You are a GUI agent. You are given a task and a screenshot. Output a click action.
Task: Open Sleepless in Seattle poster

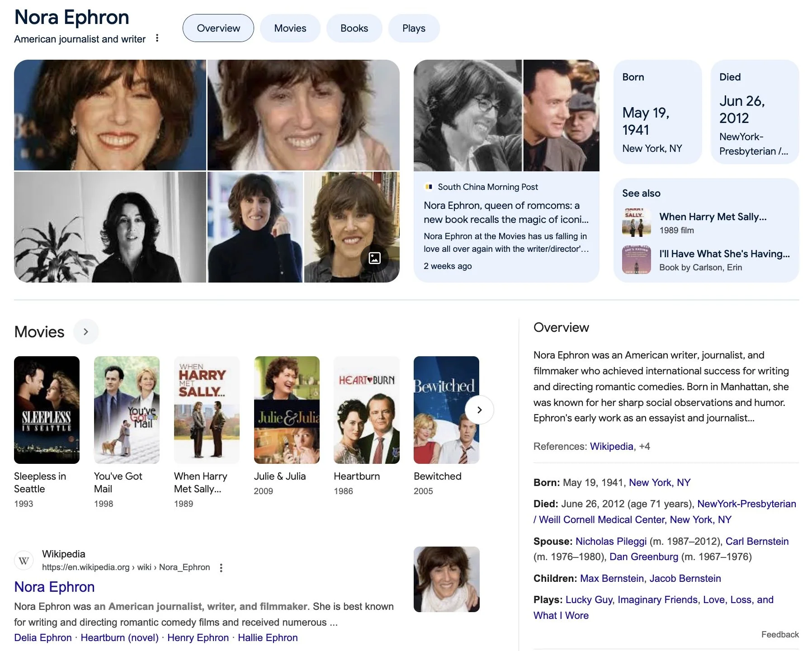(47, 410)
